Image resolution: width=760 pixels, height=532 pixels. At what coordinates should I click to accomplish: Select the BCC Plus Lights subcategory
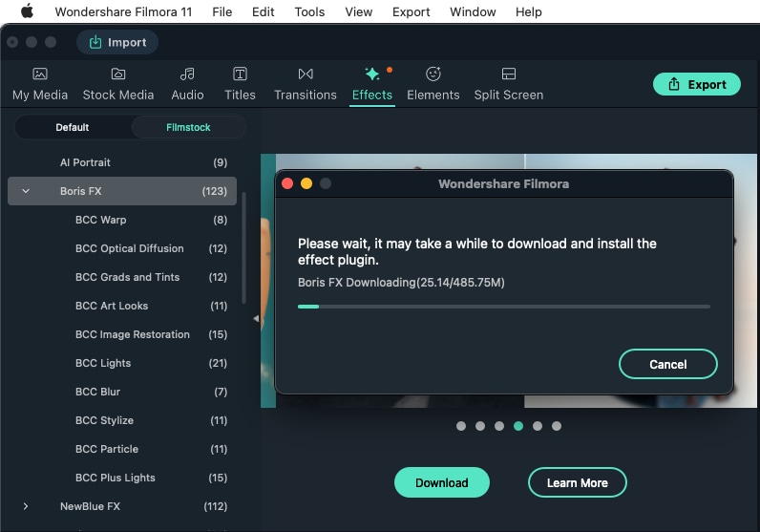click(122, 478)
